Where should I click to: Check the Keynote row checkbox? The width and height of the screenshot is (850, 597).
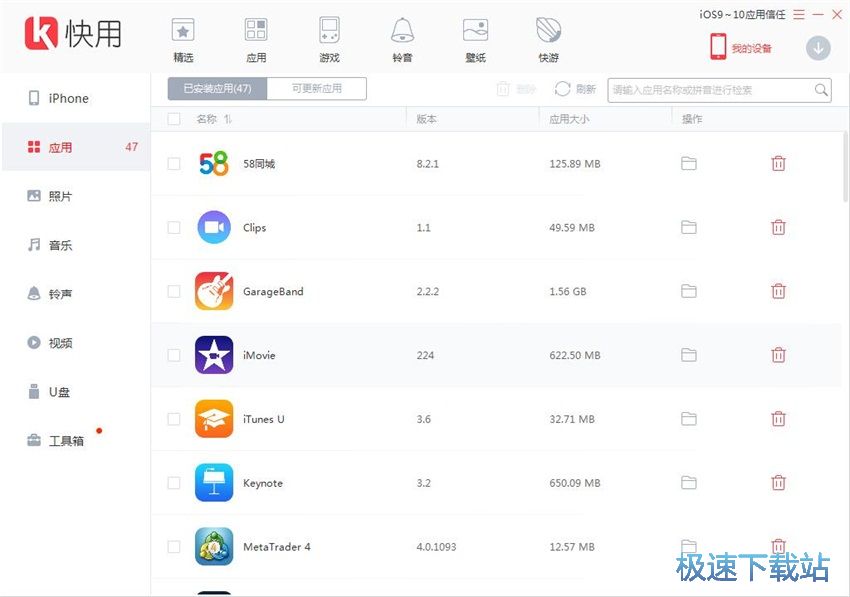pyautogui.click(x=174, y=483)
